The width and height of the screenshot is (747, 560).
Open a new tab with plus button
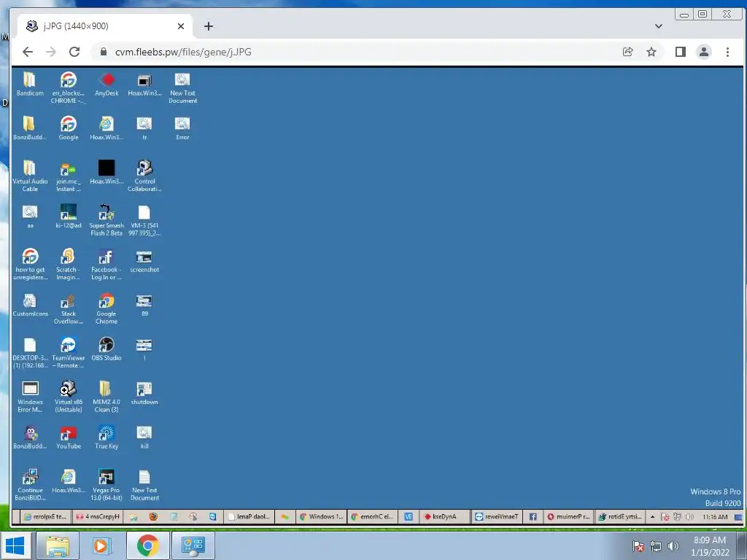208,26
